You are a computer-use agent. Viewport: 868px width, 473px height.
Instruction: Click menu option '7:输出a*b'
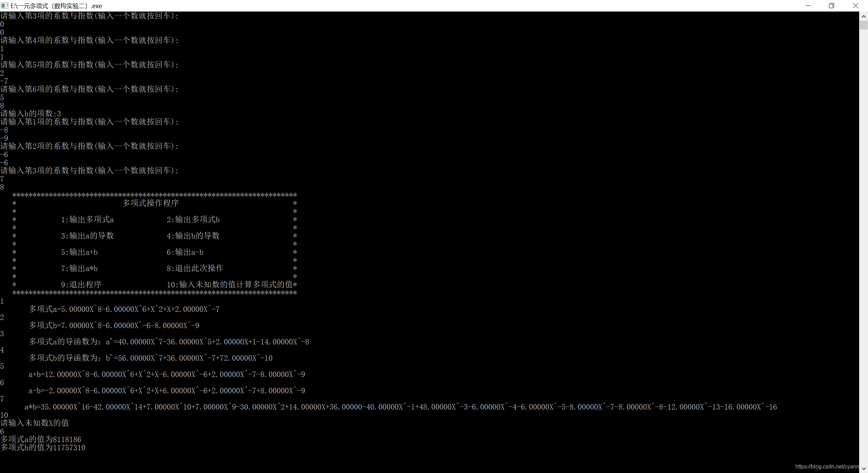[79, 268]
